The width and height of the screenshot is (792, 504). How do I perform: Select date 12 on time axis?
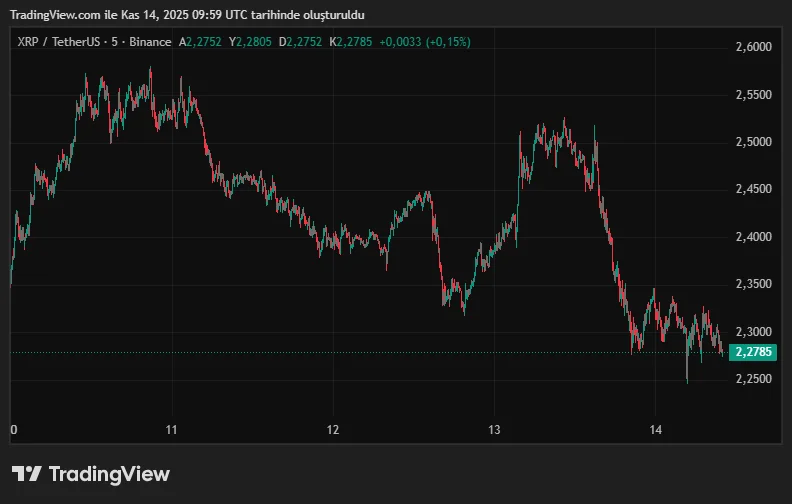tap(333, 430)
